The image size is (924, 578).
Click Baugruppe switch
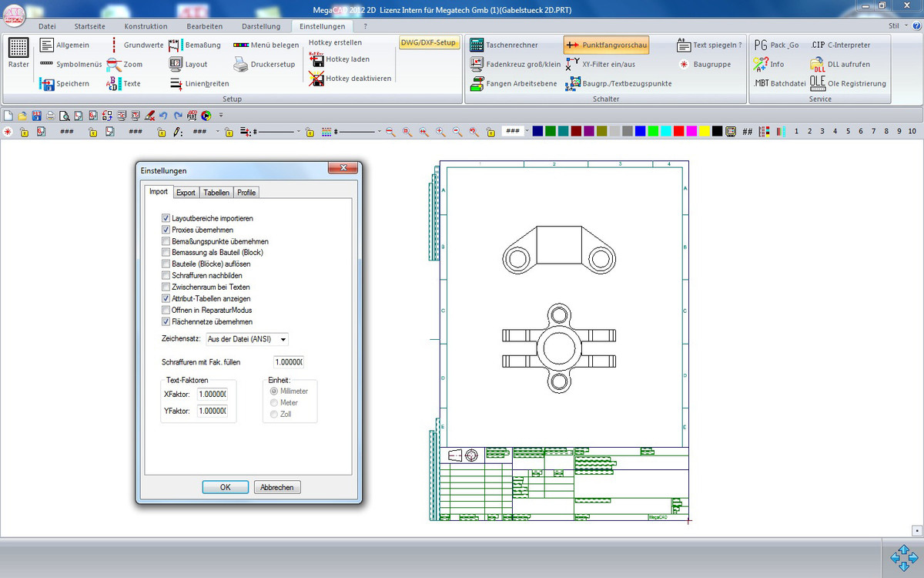coord(705,64)
